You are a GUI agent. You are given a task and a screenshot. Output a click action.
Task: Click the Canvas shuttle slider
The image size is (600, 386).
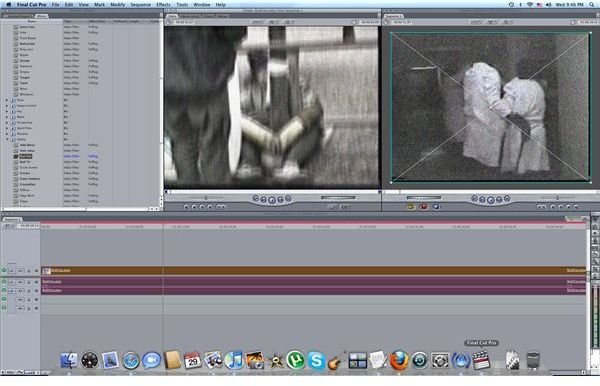click(557, 198)
